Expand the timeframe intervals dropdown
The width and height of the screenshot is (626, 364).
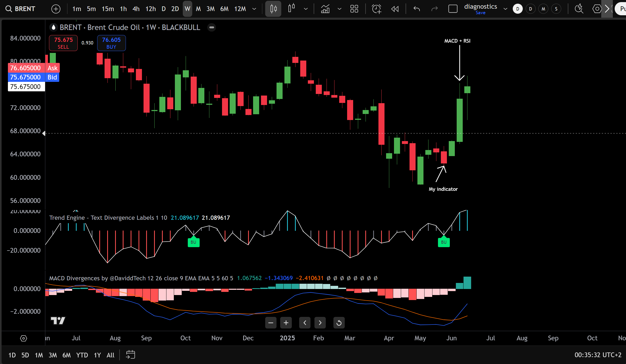254,9
